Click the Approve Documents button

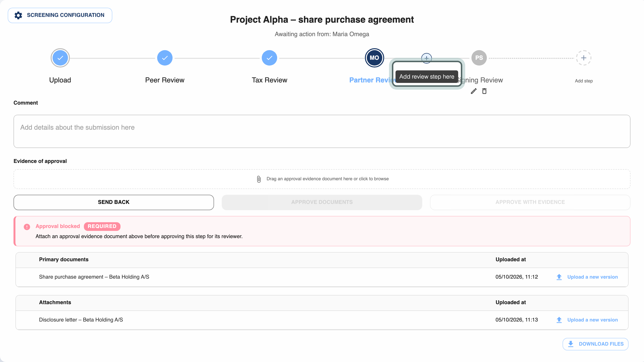point(322,202)
